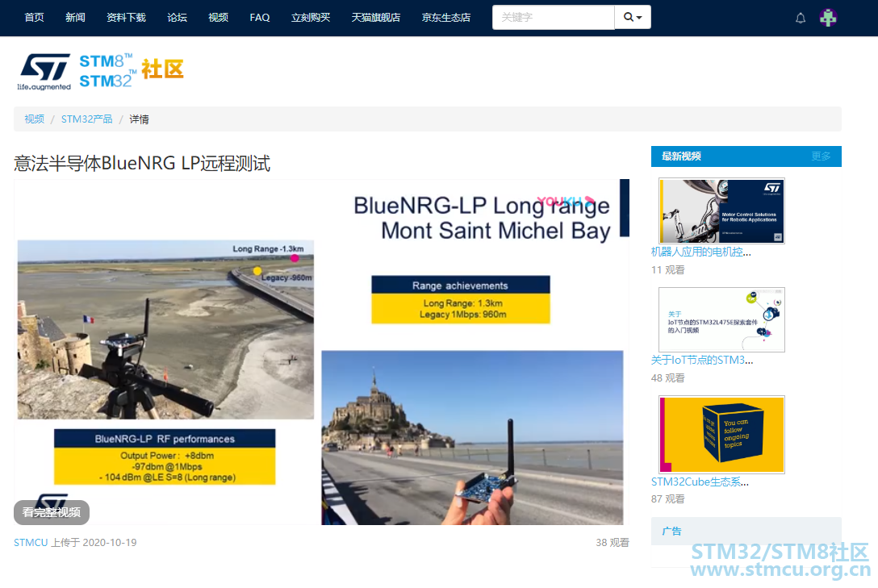878x588 pixels.
Task: Open the 机器人应用的电机控... video link
Action: (x=701, y=252)
